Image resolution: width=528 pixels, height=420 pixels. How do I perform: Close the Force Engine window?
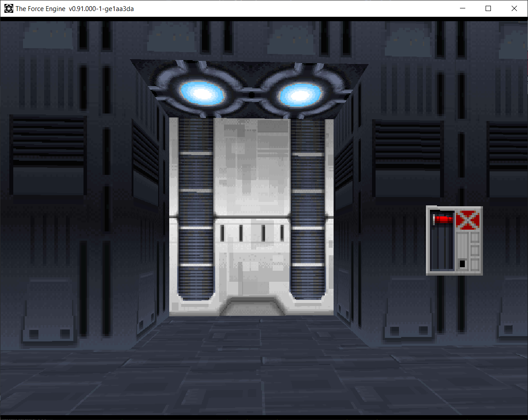(514, 8)
